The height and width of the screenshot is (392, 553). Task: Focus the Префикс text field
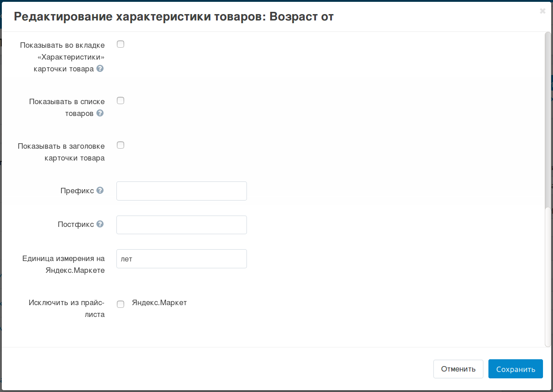tap(181, 191)
